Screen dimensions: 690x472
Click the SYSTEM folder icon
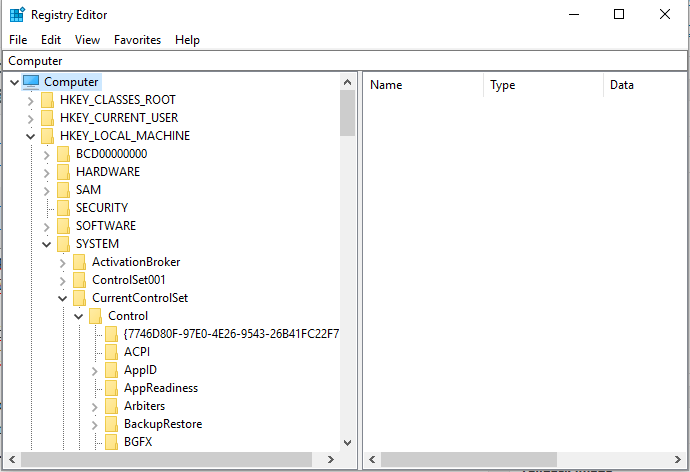click(63, 244)
